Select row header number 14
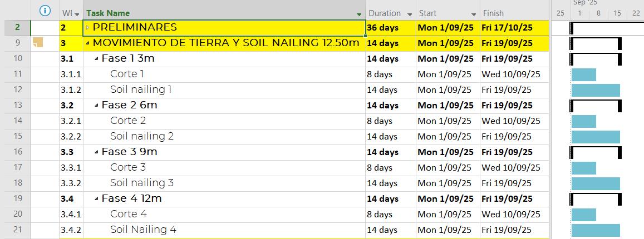644x239 pixels. (x=18, y=121)
